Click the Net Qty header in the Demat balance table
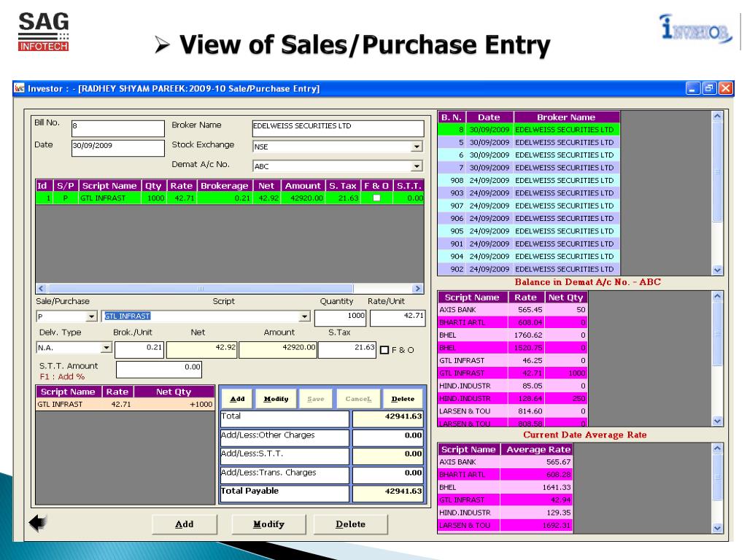Viewport: 747px width, 560px height. pos(565,297)
